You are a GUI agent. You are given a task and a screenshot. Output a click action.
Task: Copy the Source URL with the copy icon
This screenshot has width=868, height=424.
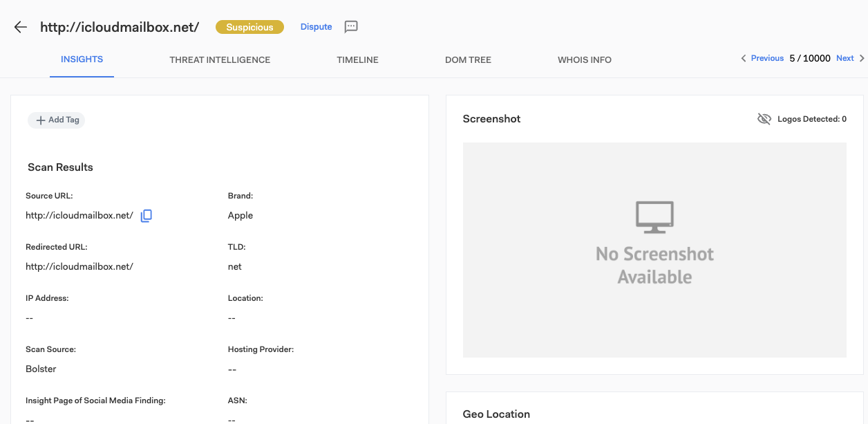(x=146, y=216)
